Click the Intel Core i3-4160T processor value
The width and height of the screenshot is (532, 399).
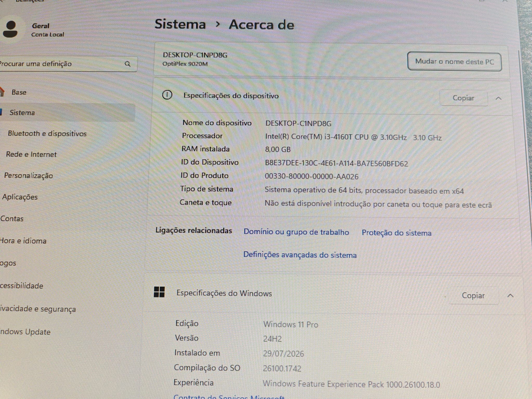tap(353, 137)
